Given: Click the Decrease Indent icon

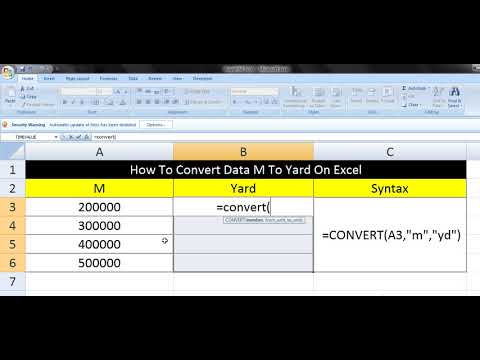Looking at the screenshot, I should pos(167,102).
